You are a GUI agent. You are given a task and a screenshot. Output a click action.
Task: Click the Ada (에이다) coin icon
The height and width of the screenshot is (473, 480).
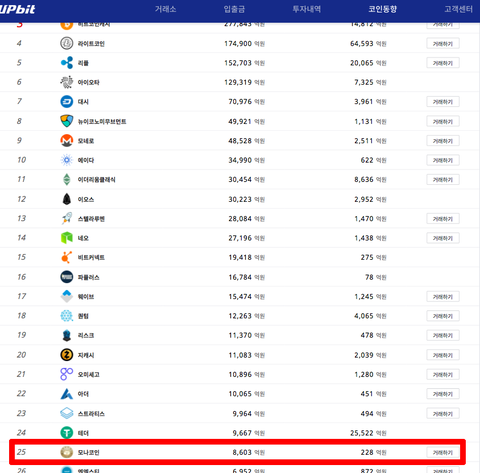67,160
